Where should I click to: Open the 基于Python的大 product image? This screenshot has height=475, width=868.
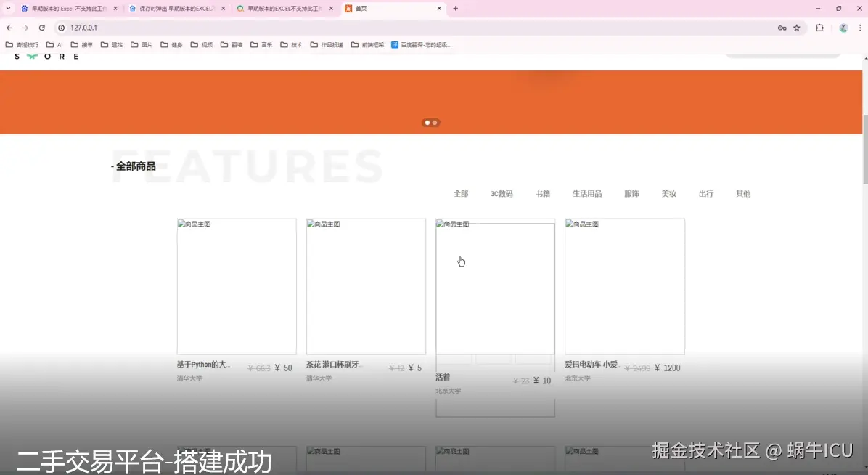(237, 287)
